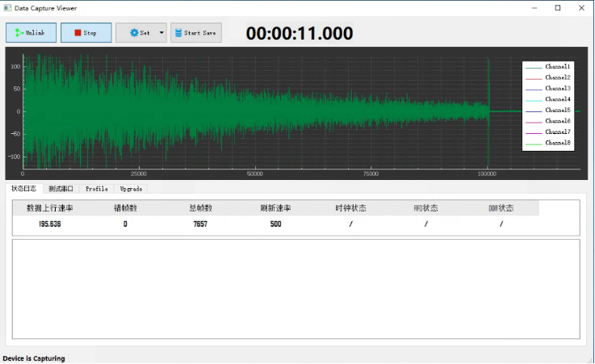This screenshot has width=595, height=364.
Task: Go to the Upgrade tab
Action: pyautogui.click(x=131, y=189)
